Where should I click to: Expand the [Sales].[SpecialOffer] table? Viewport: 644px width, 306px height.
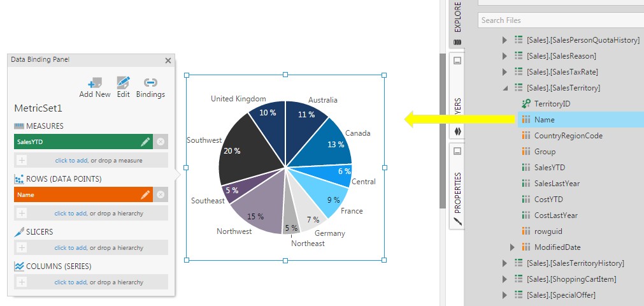tap(504, 295)
